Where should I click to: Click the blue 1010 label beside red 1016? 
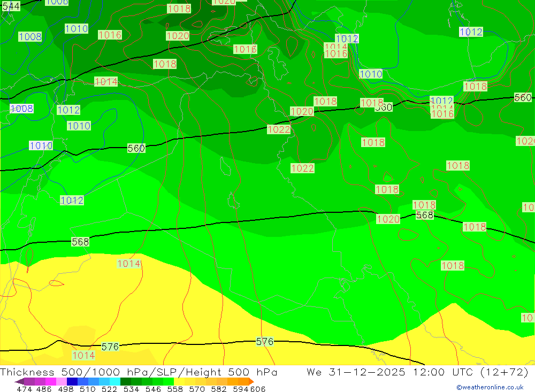tap(77, 29)
